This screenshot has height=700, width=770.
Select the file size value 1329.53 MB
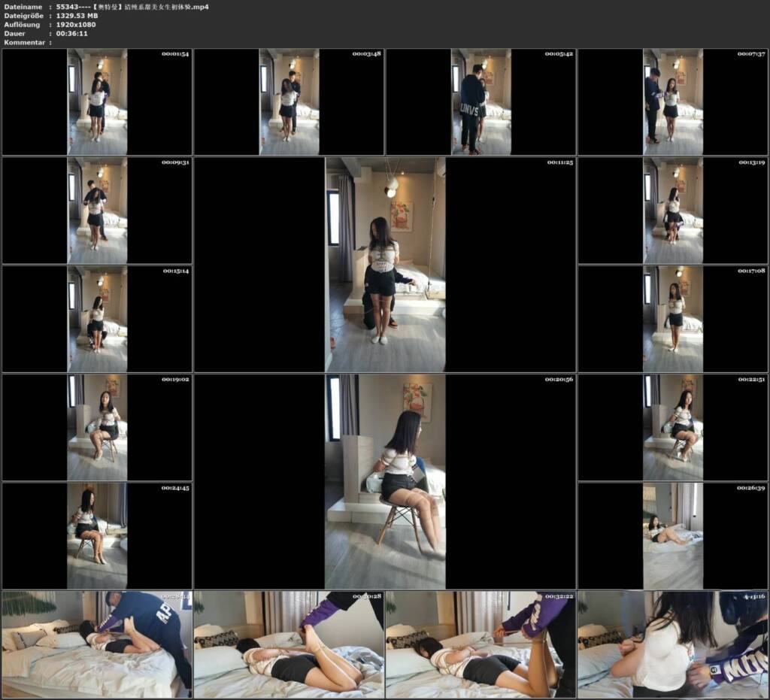(x=77, y=16)
